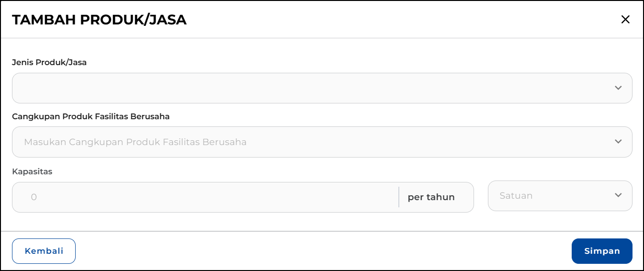This screenshot has height=271, width=644.
Task: Click the 'Satuan' placeholder text
Action: (516, 196)
